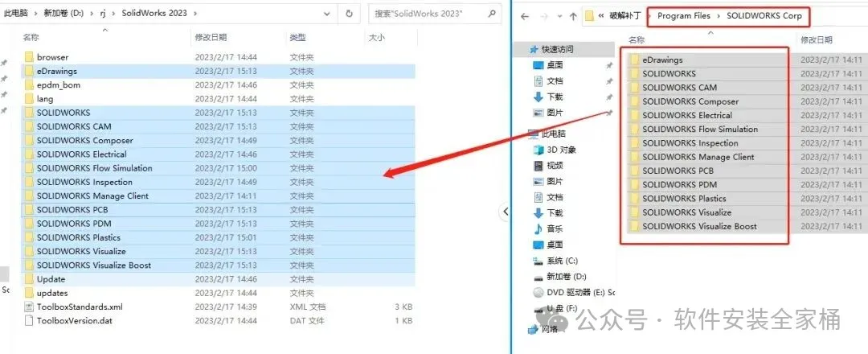
Task: Click the ToolboxStandards.xml file icon
Action: tap(30, 307)
